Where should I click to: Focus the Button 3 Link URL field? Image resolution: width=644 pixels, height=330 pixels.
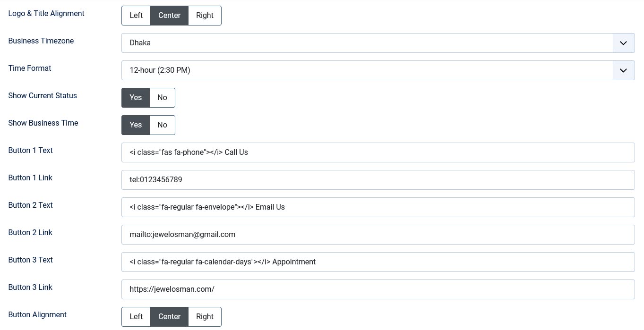(378, 289)
